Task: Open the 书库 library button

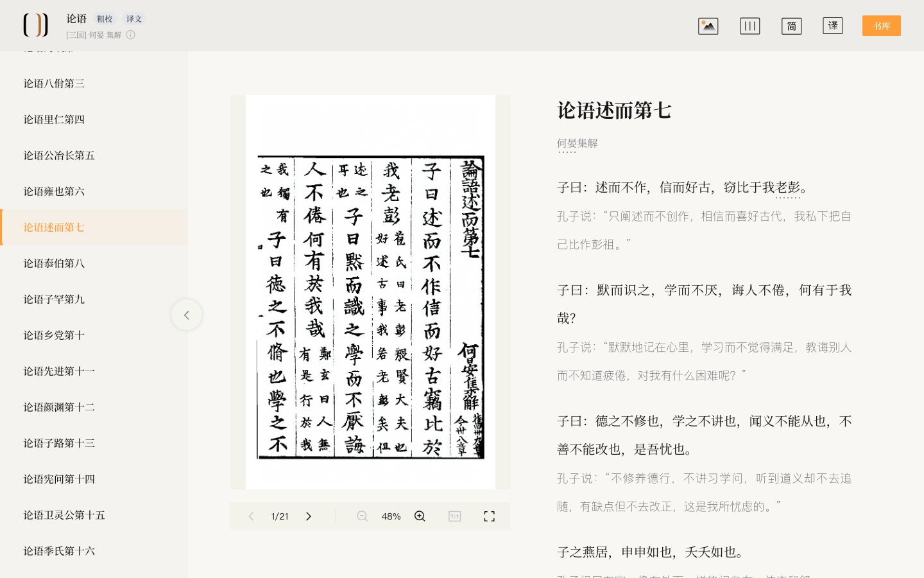Action: point(882,26)
